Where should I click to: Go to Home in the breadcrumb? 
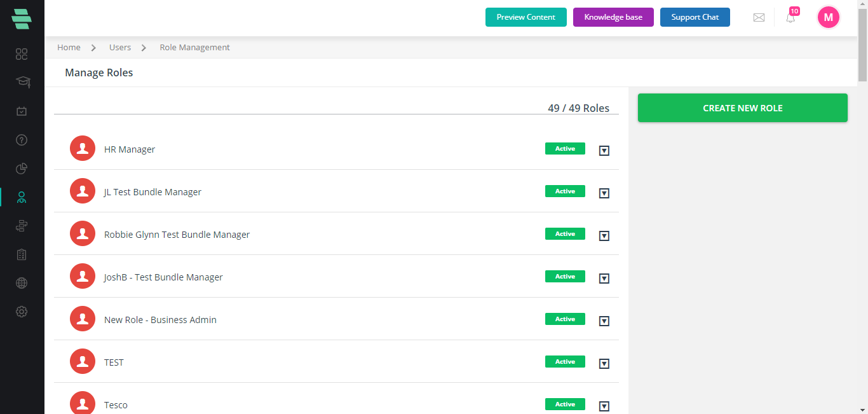click(69, 48)
